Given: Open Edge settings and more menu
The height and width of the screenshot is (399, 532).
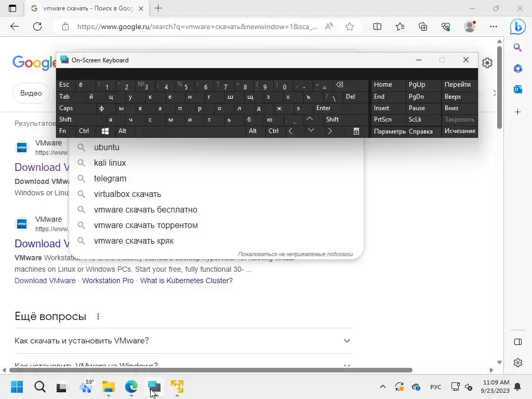Looking at the screenshot, I should pyautogui.click(x=494, y=26).
